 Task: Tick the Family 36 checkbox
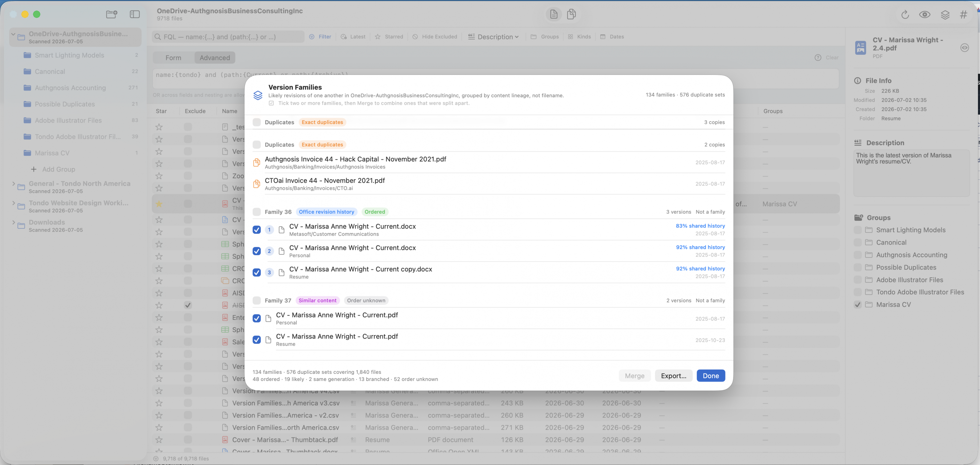[x=257, y=212]
